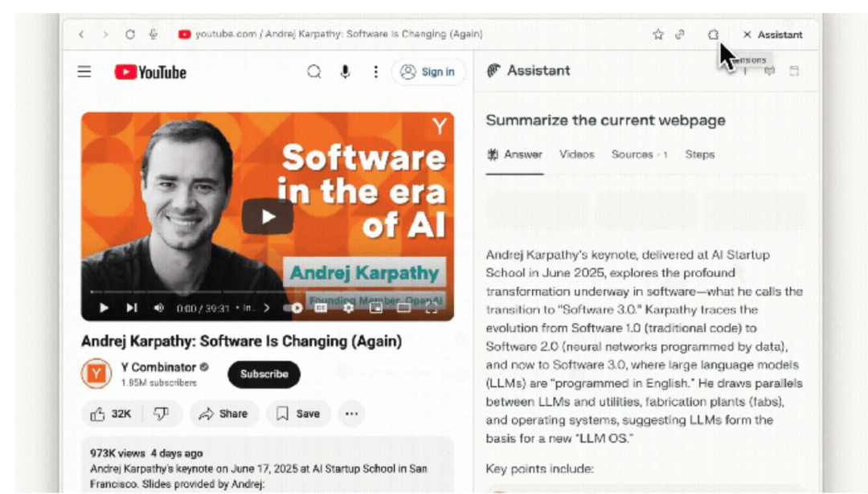Start YouTube voice search

pos(345,72)
